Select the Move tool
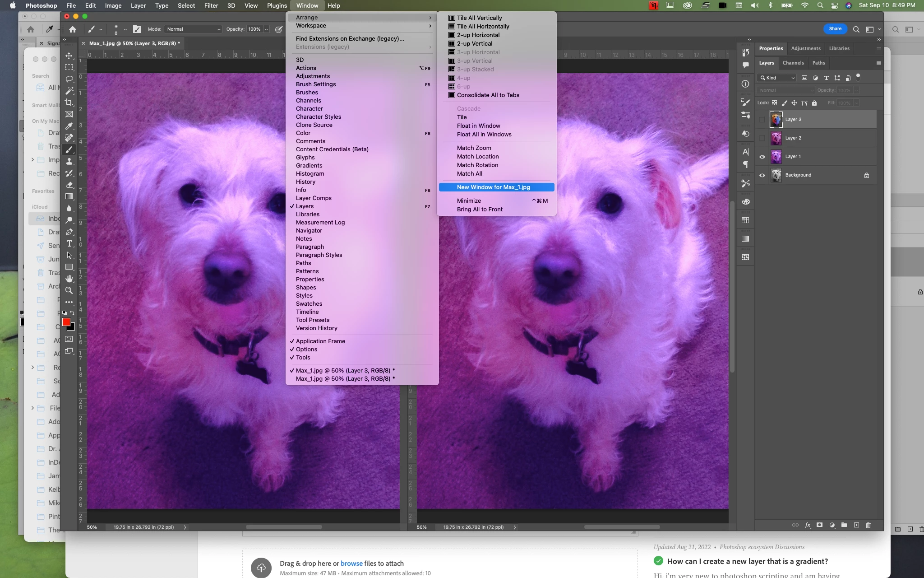The image size is (924, 578). point(69,56)
